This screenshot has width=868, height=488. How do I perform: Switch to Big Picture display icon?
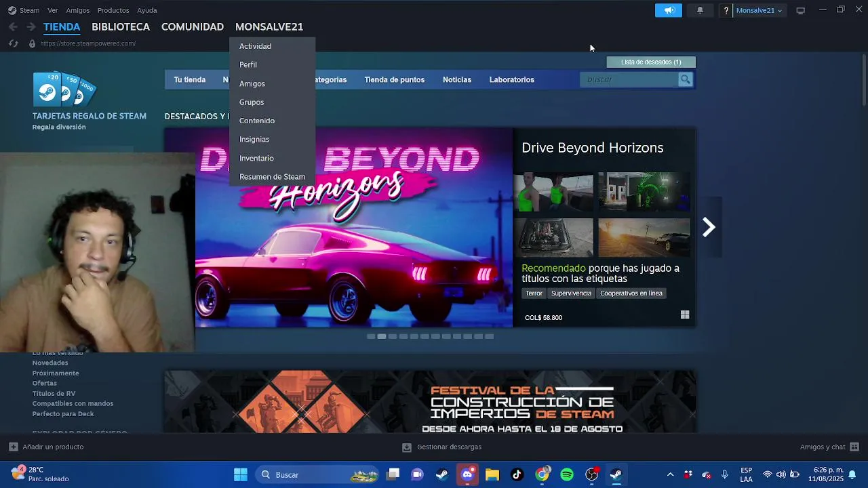tap(800, 10)
